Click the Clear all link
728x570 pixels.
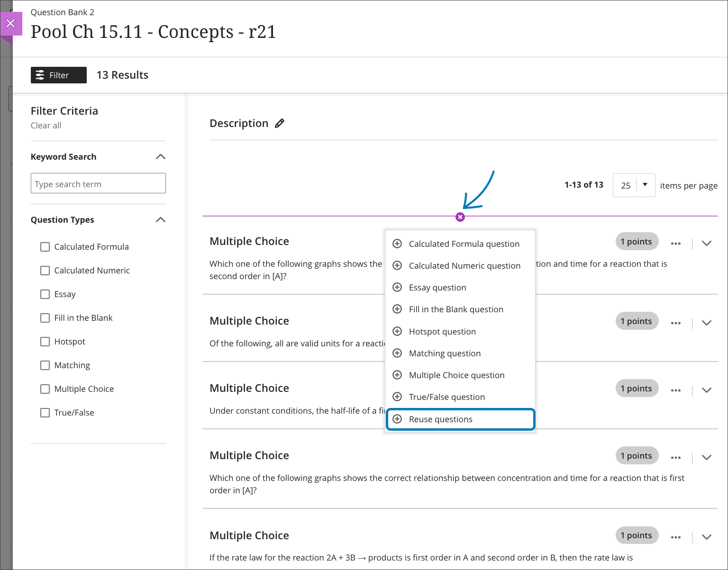(x=46, y=126)
